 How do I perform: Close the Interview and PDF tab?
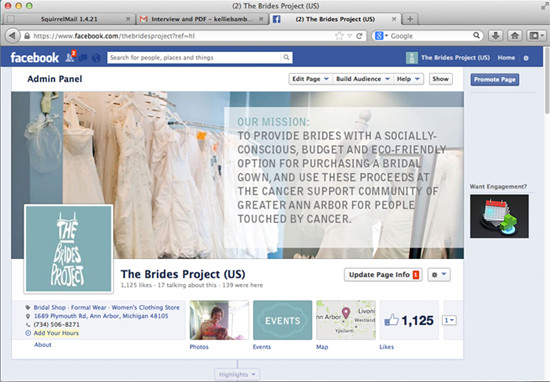coord(261,19)
